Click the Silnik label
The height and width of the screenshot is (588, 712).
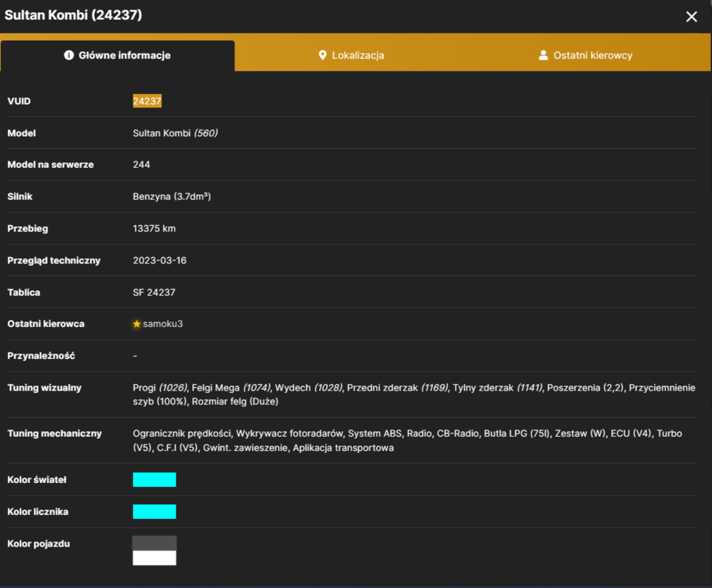pyautogui.click(x=20, y=196)
